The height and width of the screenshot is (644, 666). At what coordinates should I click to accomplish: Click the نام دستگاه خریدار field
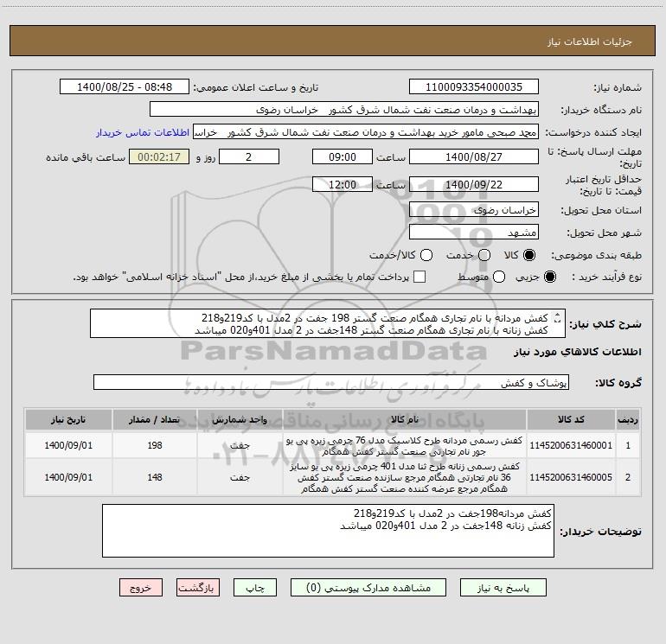click(344, 109)
